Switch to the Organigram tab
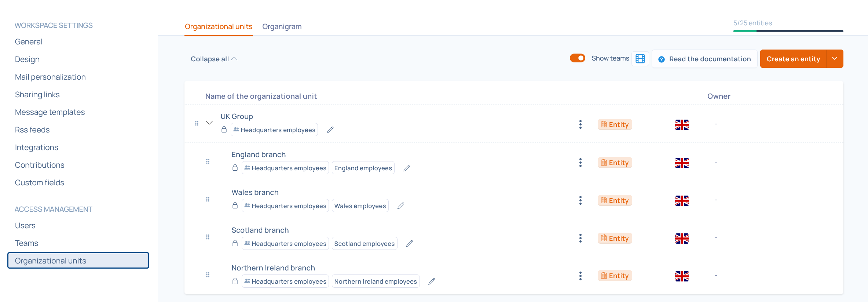 tap(282, 26)
